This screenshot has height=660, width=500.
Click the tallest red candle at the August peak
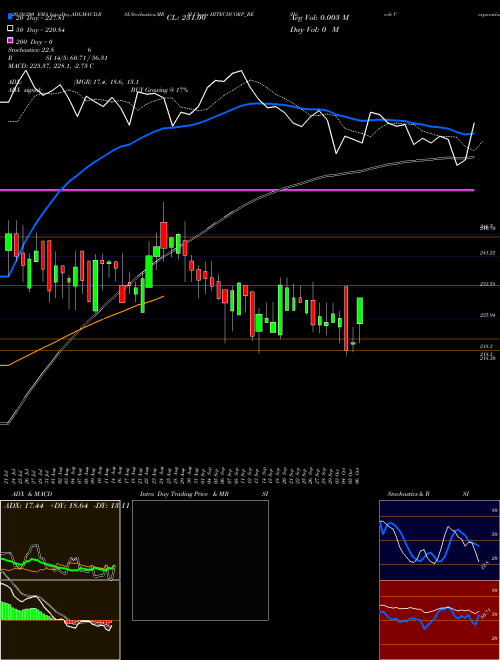(164, 235)
